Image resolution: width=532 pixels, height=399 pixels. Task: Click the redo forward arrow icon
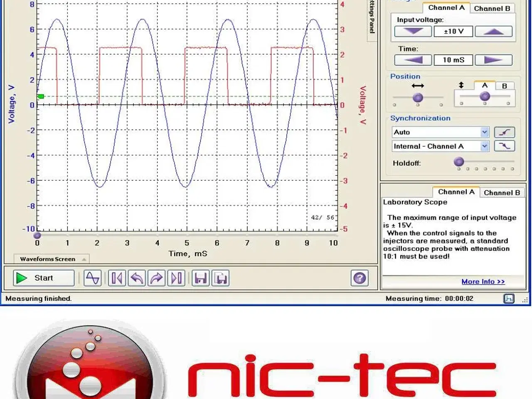click(x=156, y=278)
